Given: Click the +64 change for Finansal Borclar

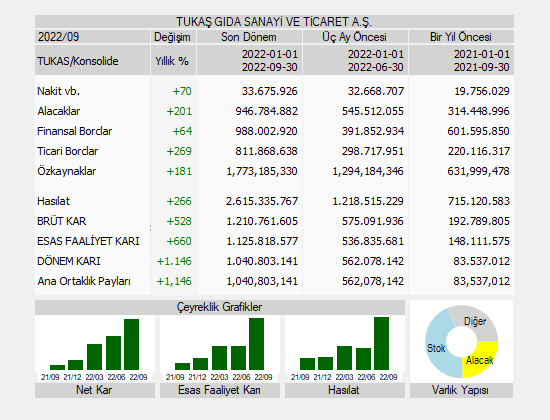Looking at the screenshot, I should point(182,131).
